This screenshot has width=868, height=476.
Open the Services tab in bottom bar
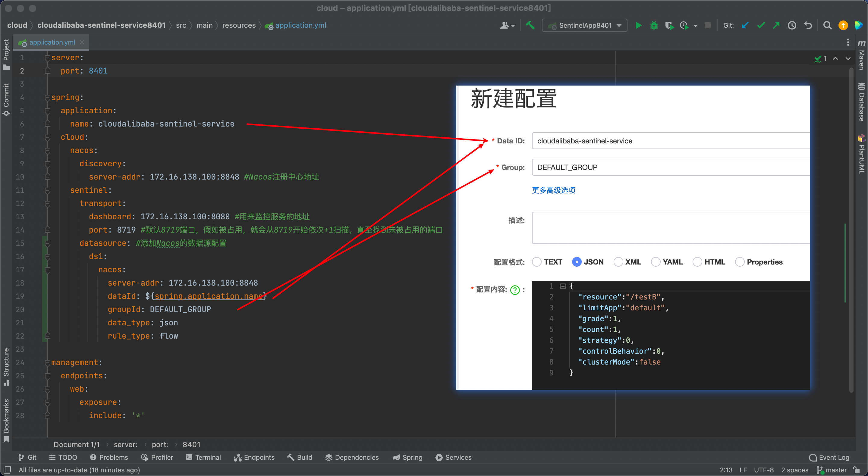(453, 457)
